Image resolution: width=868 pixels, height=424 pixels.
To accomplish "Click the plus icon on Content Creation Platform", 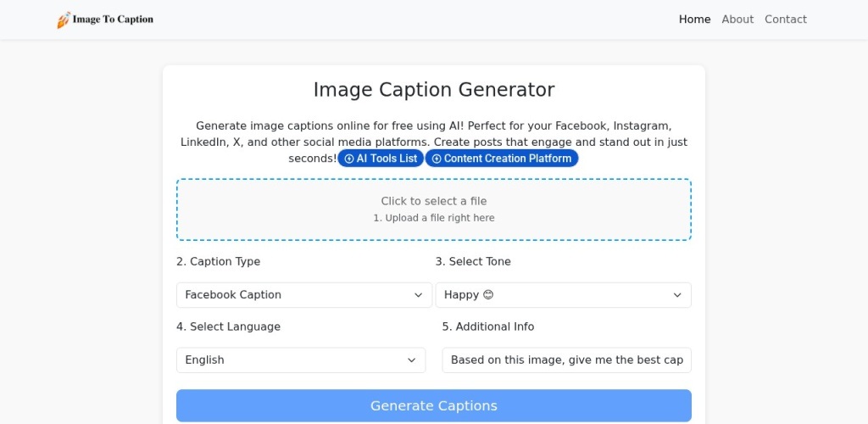I will [x=437, y=159].
